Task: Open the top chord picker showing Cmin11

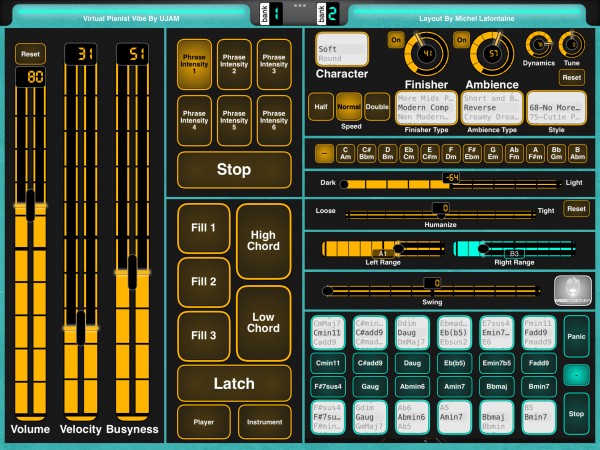Action: click(328, 333)
